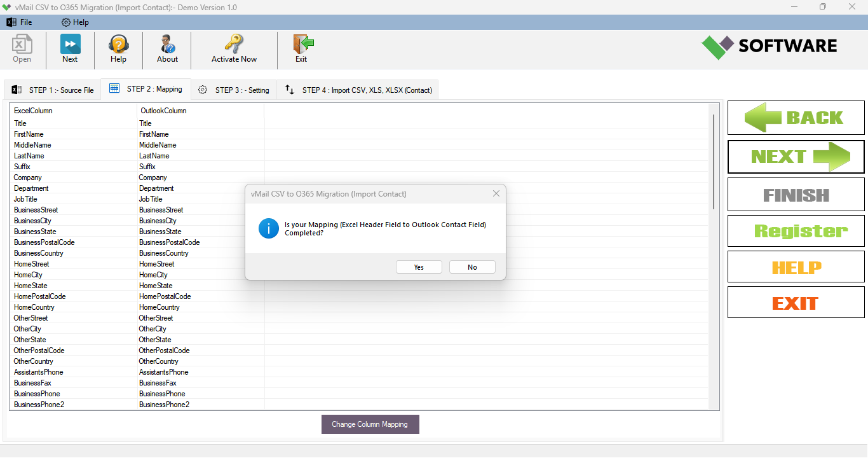
Task: Click the large green NEXT button
Action: (x=796, y=156)
